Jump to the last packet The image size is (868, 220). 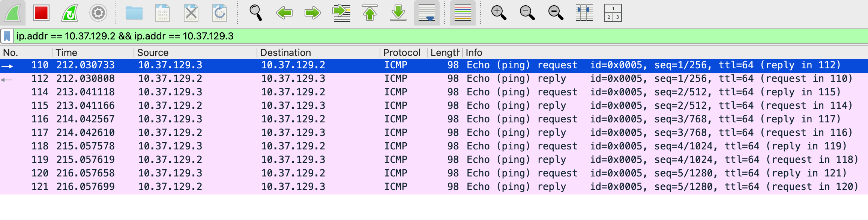[x=398, y=13]
